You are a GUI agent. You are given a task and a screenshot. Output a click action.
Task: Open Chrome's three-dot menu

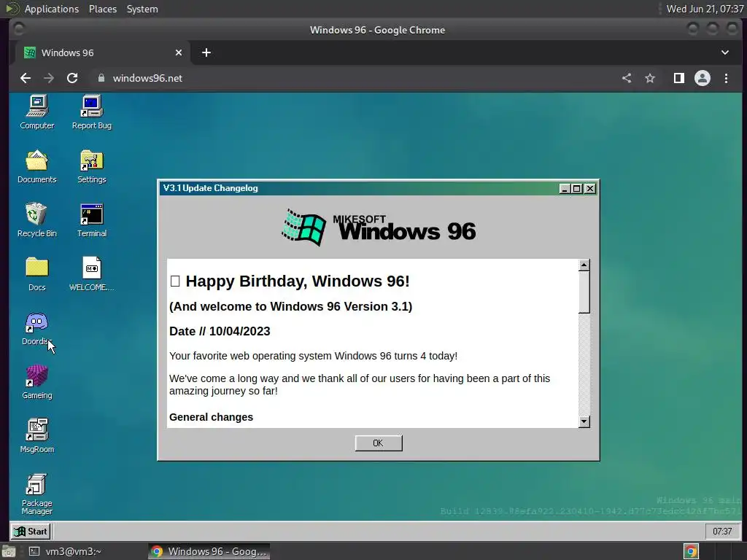click(726, 78)
